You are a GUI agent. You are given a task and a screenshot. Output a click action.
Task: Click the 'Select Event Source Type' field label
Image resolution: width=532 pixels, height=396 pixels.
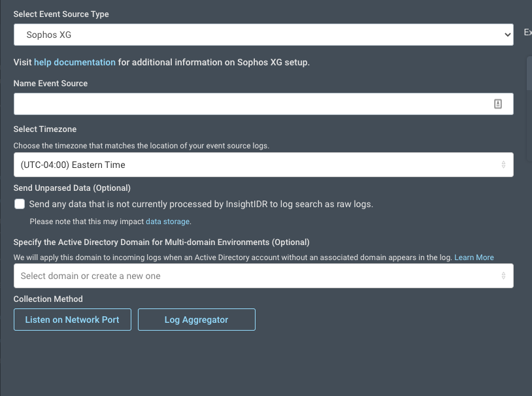pos(61,14)
